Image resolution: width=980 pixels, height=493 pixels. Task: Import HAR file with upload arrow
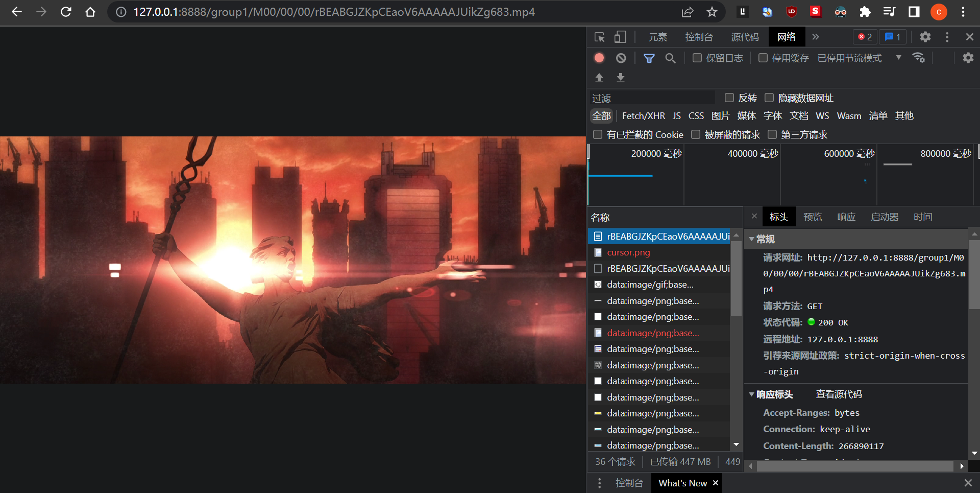click(599, 77)
